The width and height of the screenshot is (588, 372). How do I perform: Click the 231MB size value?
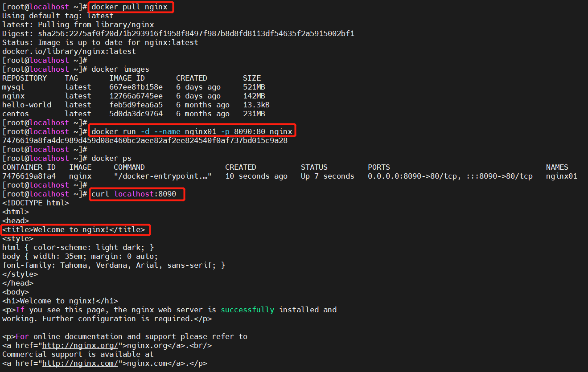point(254,114)
